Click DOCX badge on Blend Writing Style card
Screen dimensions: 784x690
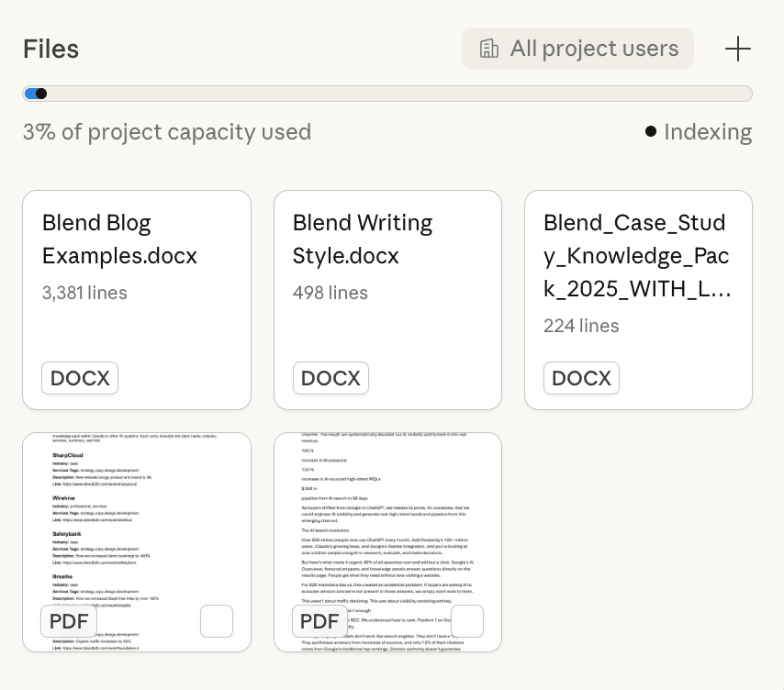330,378
